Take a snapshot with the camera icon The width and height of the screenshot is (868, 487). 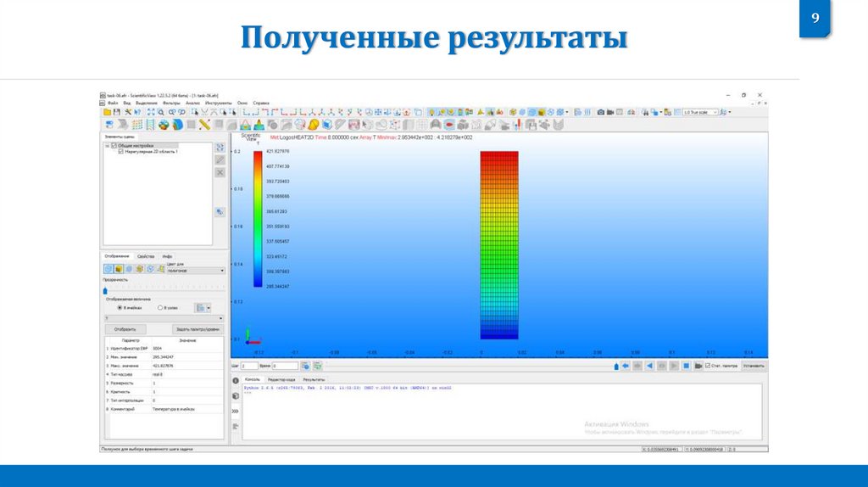pyautogui.click(x=601, y=112)
